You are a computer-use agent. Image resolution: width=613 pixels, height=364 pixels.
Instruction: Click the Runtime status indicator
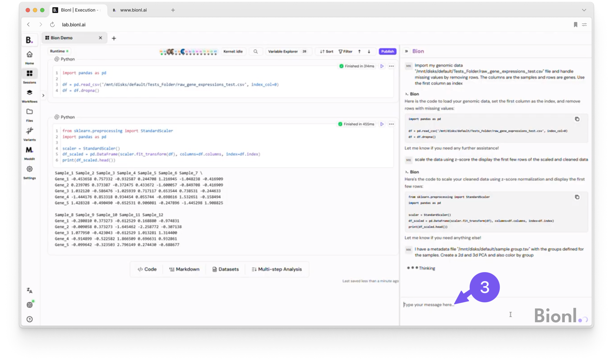(59, 51)
